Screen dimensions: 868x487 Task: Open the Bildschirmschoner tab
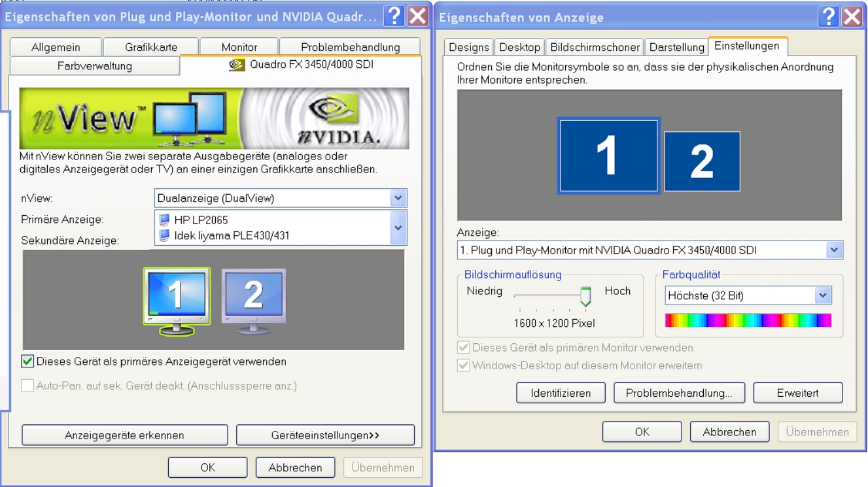[x=595, y=47]
